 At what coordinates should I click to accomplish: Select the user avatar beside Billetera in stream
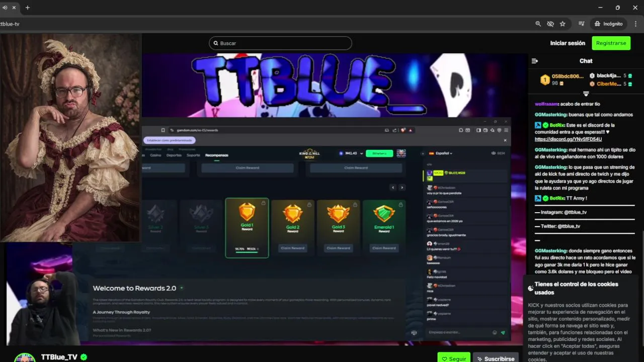coord(401,153)
